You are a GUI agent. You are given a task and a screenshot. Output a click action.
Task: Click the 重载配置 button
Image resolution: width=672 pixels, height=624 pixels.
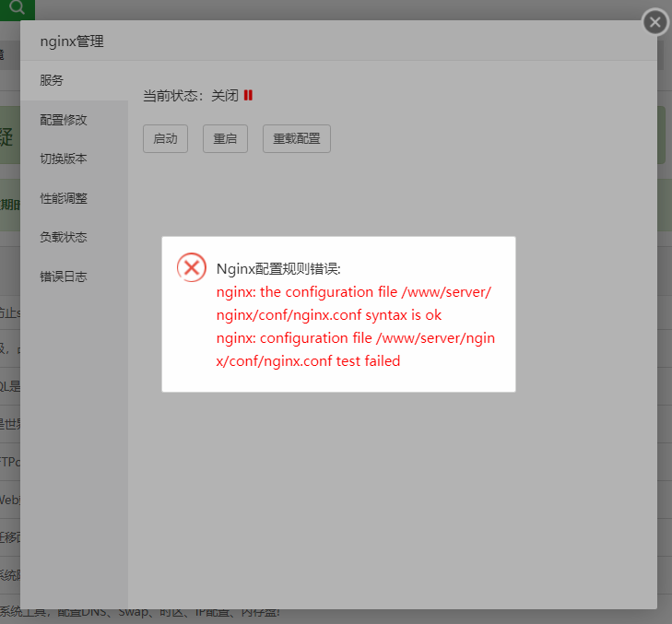pos(297,139)
